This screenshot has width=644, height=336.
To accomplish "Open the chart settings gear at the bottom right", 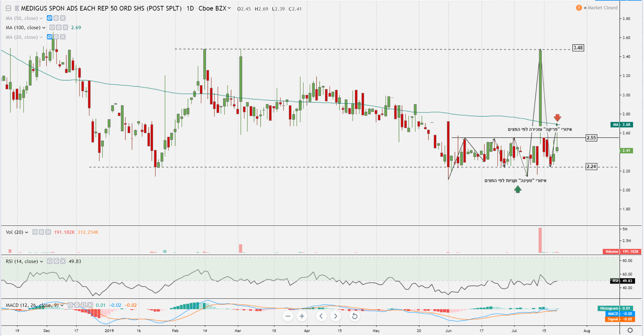I will (630, 330).
